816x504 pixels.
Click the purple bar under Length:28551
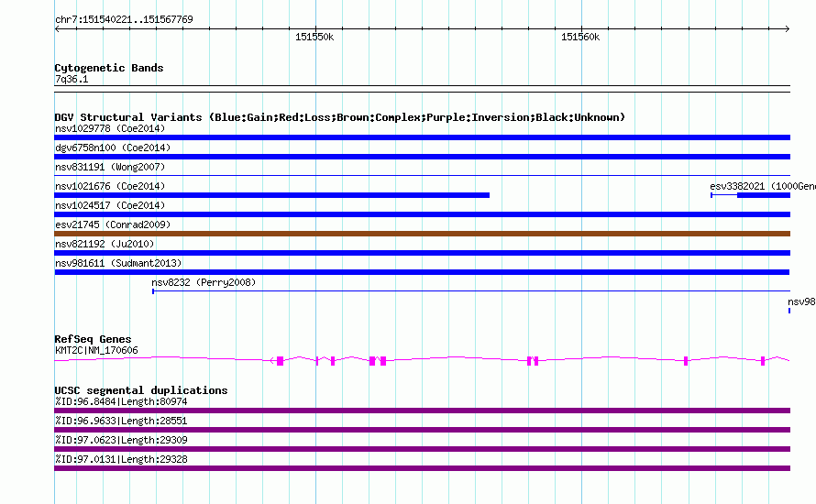click(422, 430)
